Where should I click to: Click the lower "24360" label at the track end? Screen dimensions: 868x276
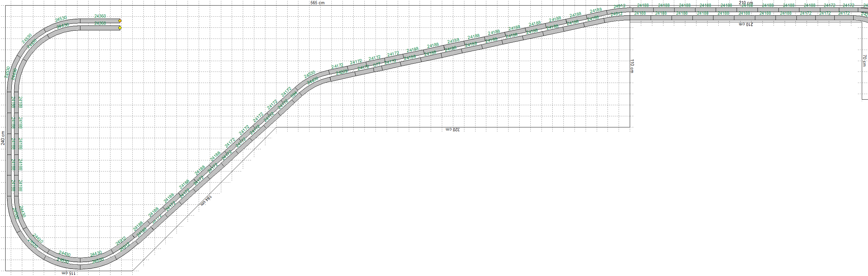coord(100,24)
